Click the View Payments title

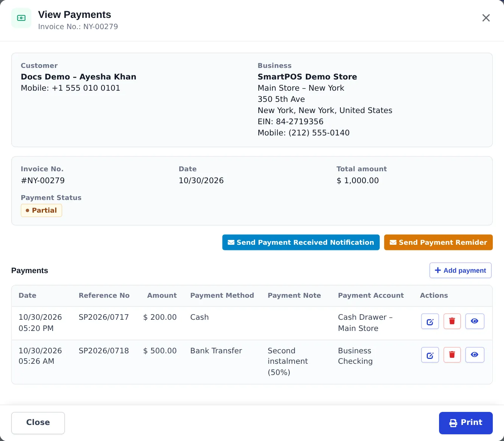click(75, 15)
